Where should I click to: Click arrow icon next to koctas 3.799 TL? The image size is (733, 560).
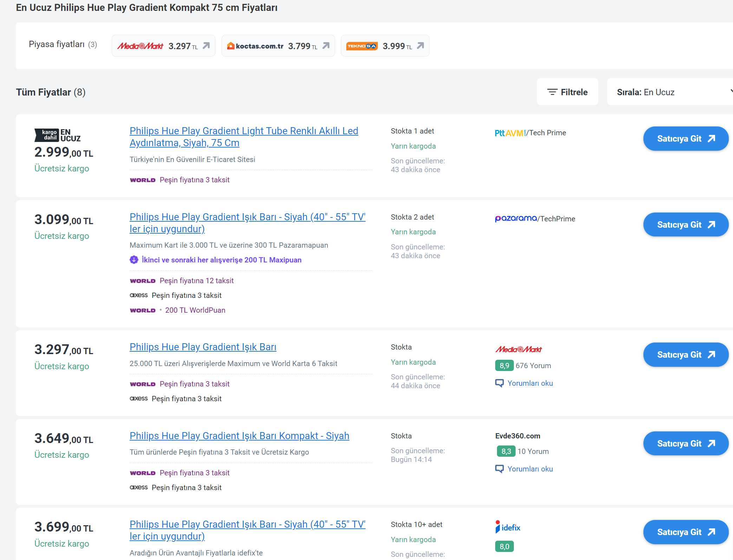pos(326,46)
